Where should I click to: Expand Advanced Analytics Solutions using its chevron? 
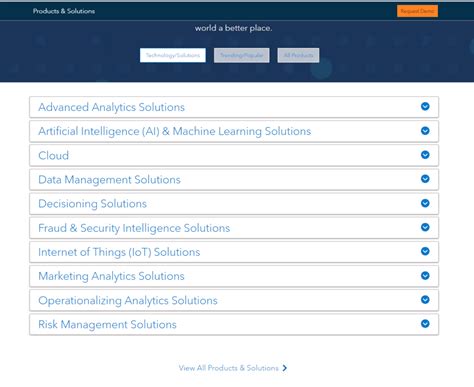[x=425, y=106]
